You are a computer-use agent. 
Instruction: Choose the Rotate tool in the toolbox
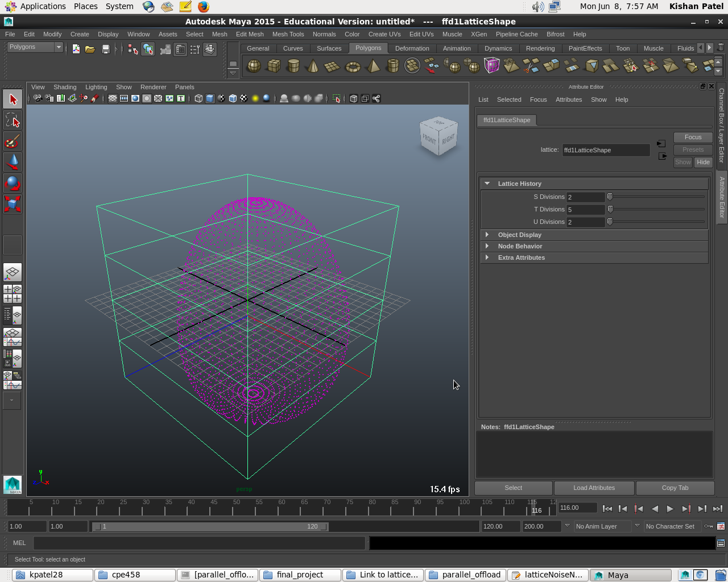tap(13, 183)
